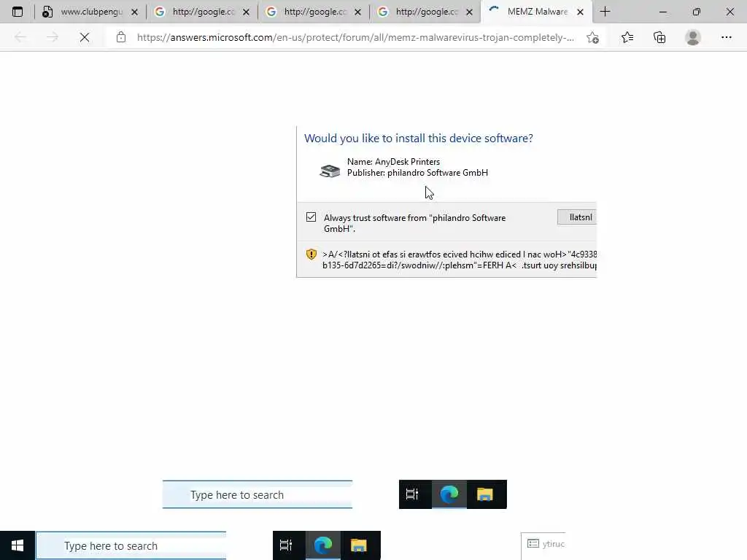
Task: Switch to google tab just before MEMZ tab
Action: (425, 12)
